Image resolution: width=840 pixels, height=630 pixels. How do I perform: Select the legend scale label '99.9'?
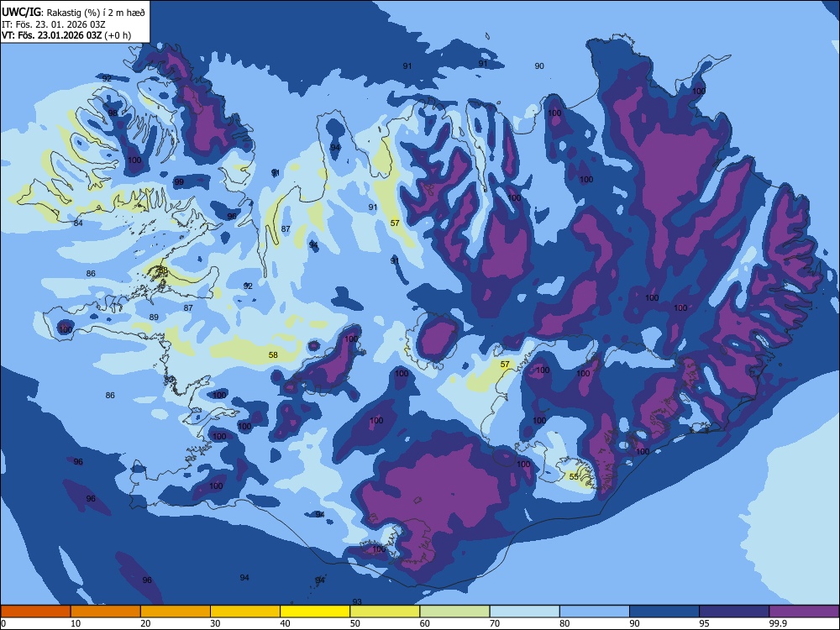(x=777, y=623)
